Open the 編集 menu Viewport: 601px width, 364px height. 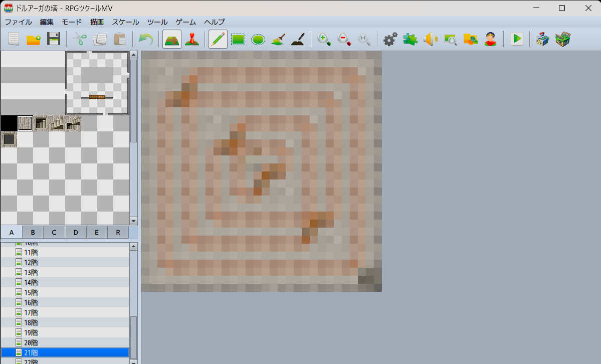coord(47,22)
